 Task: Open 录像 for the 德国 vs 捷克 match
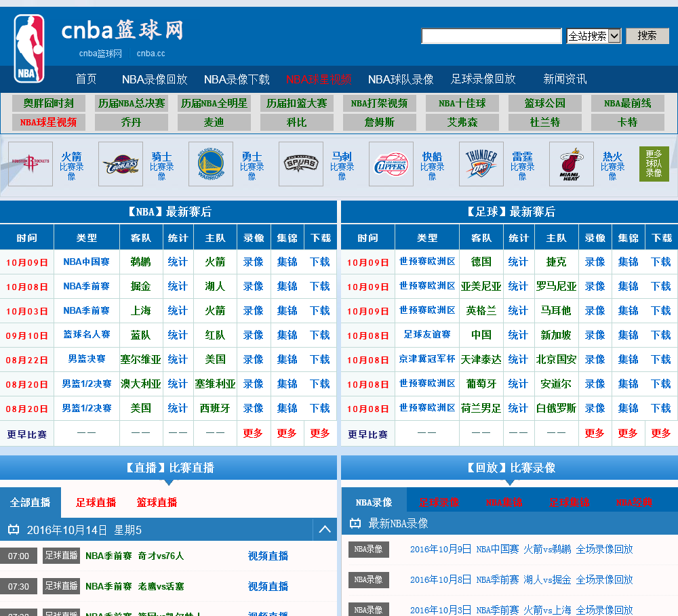pos(595,262)
